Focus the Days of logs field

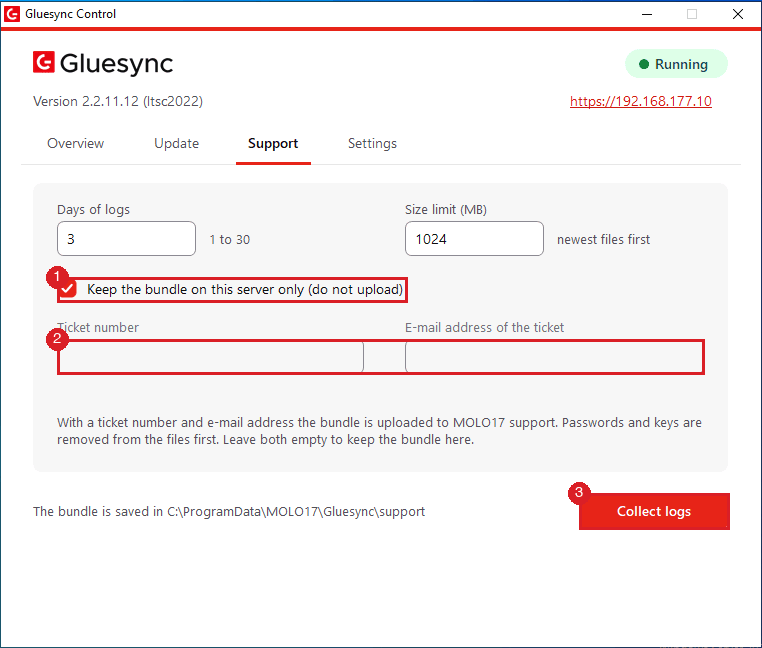[126, 239]
